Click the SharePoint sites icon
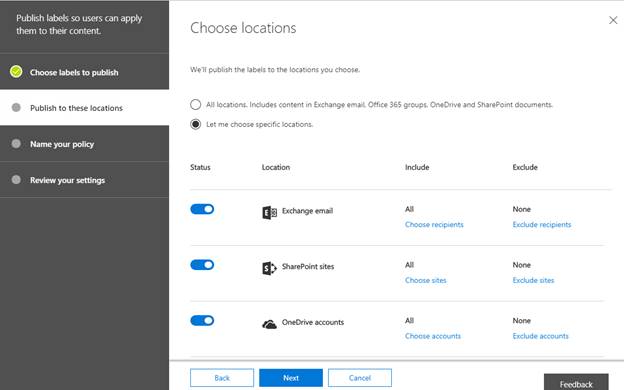Viewport: 624px width, 390px height. point(269,268)
